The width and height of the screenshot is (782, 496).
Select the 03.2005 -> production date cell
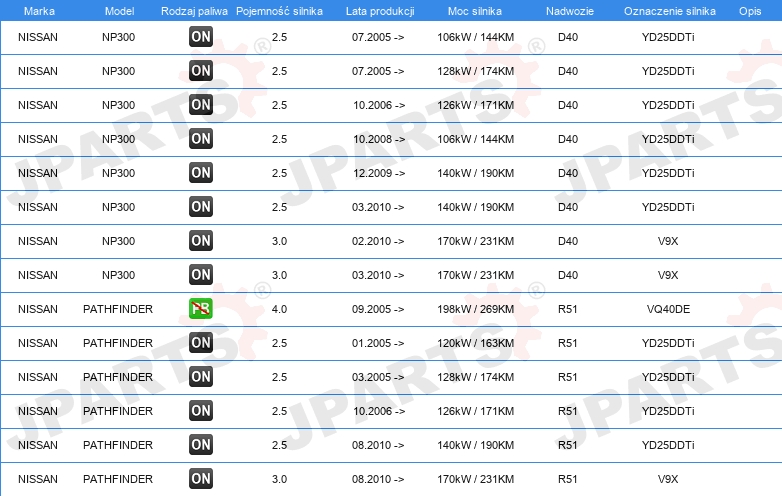tap(378, 377)
